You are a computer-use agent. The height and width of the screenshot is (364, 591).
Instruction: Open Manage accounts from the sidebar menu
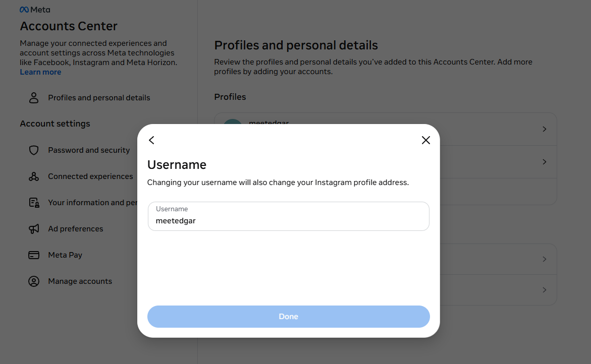tap(79, 281)
